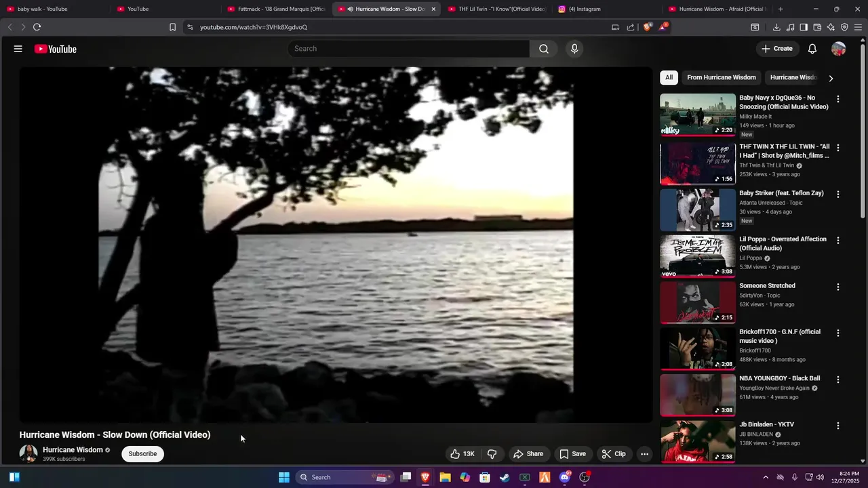Clip the video with scissors button
This screenshot has width=868, height=488.
614,454
